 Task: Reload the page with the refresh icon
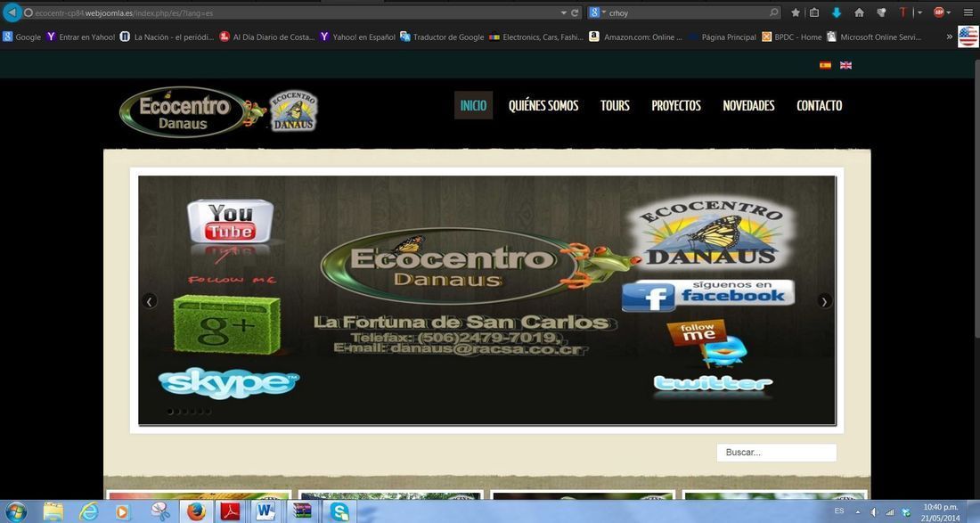tap(575, 12)
